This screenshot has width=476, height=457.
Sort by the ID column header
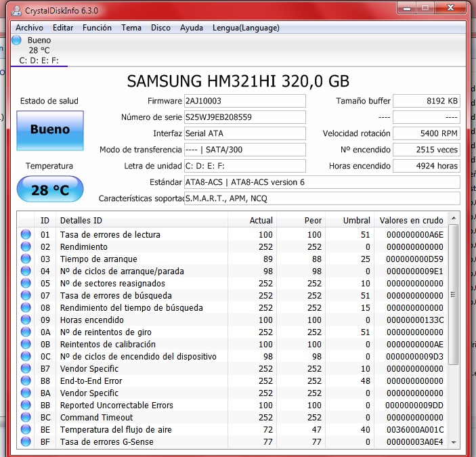[45, 220]
